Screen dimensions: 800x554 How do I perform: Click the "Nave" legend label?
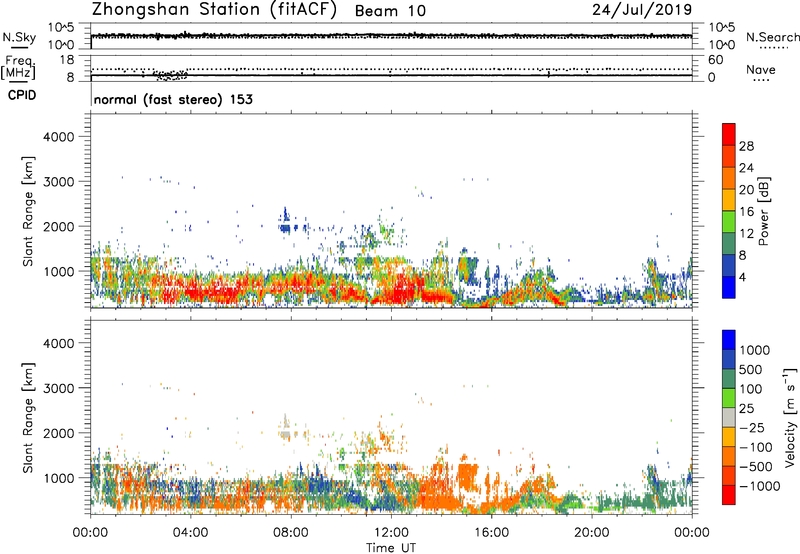tap(761, 70)
